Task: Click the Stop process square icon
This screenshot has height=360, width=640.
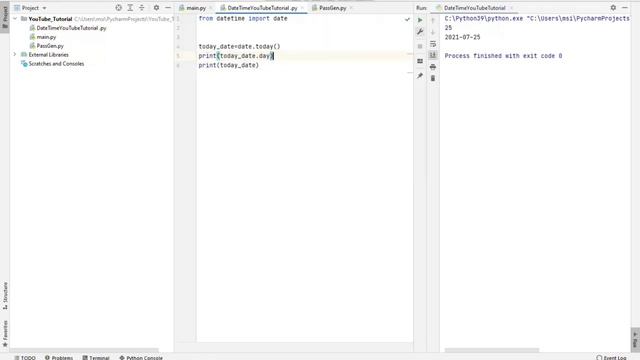Action: (x=420, y=47)
